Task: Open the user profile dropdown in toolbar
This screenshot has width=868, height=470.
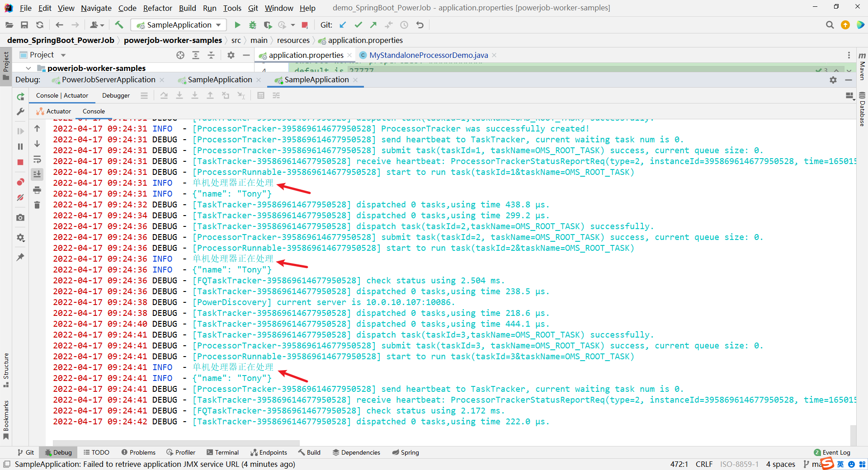Action: click(x=97, y=25)
